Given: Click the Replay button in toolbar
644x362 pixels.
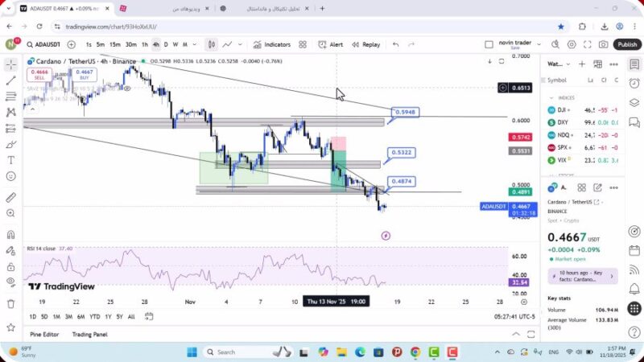Looking at the screenshot, I should (366, 44).
